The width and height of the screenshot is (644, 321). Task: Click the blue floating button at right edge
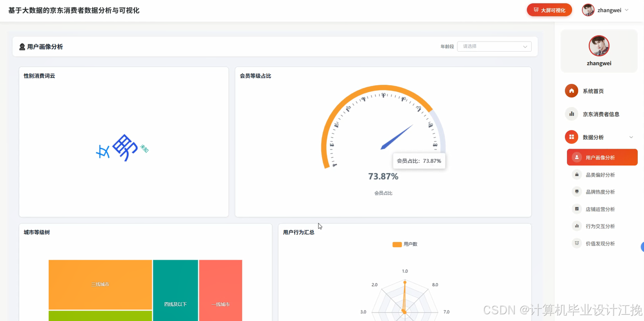click(642, 247)
